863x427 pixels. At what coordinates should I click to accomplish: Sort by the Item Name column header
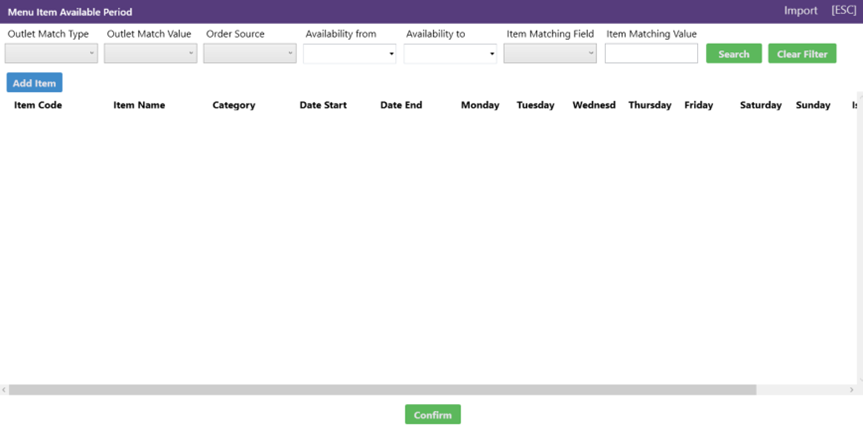139,105
